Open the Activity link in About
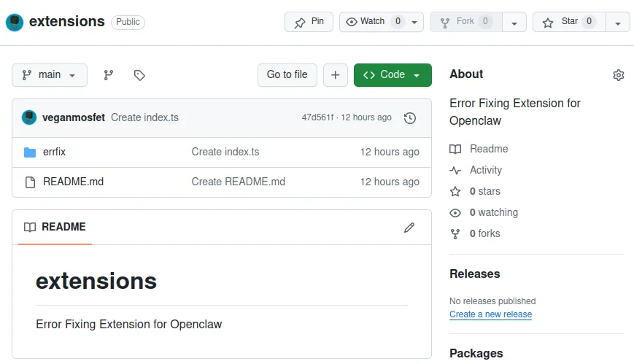634x364 pixels. pyautogui.click(x=486, y=170)
